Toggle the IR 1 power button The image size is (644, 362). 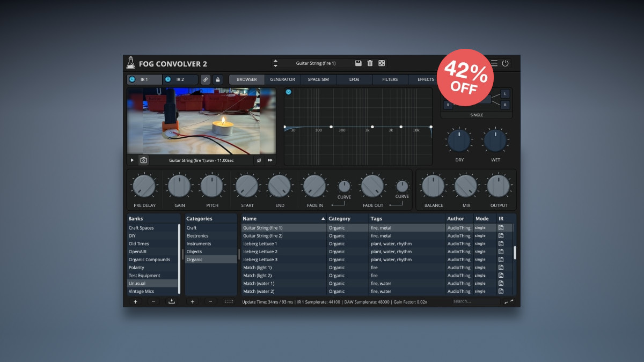133,79
